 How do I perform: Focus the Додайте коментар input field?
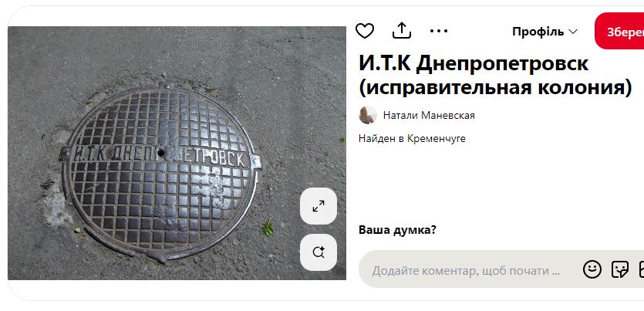pos(466,271)
